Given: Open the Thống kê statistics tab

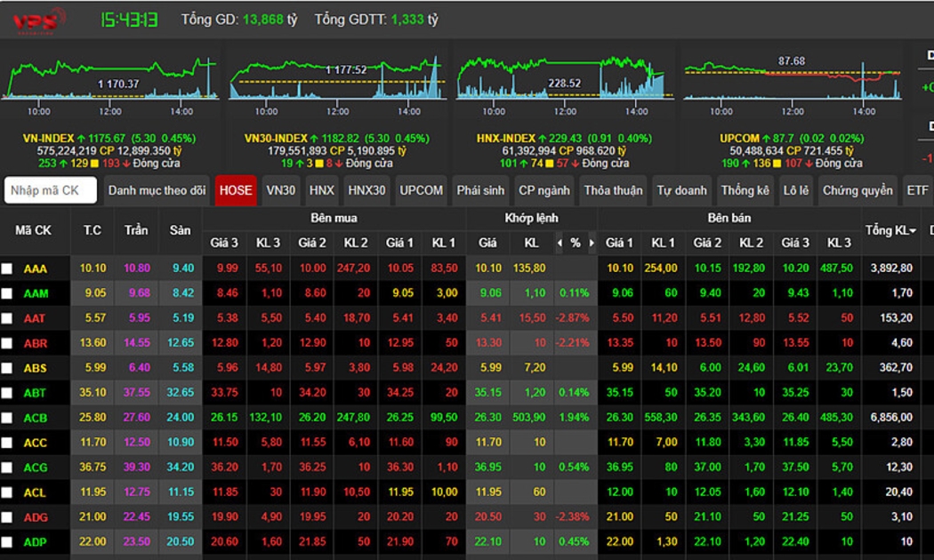Looking at the screenshot, I should coord(745,190).
